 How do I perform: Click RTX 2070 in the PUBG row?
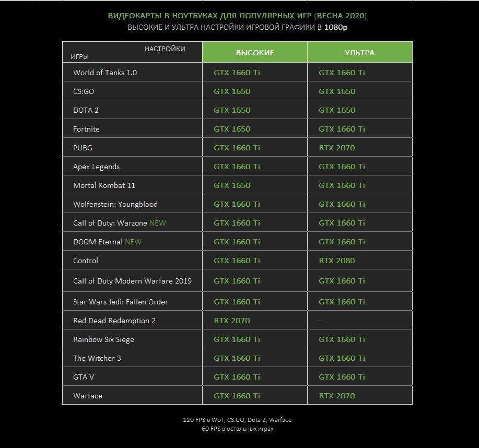tap(336, 148)
